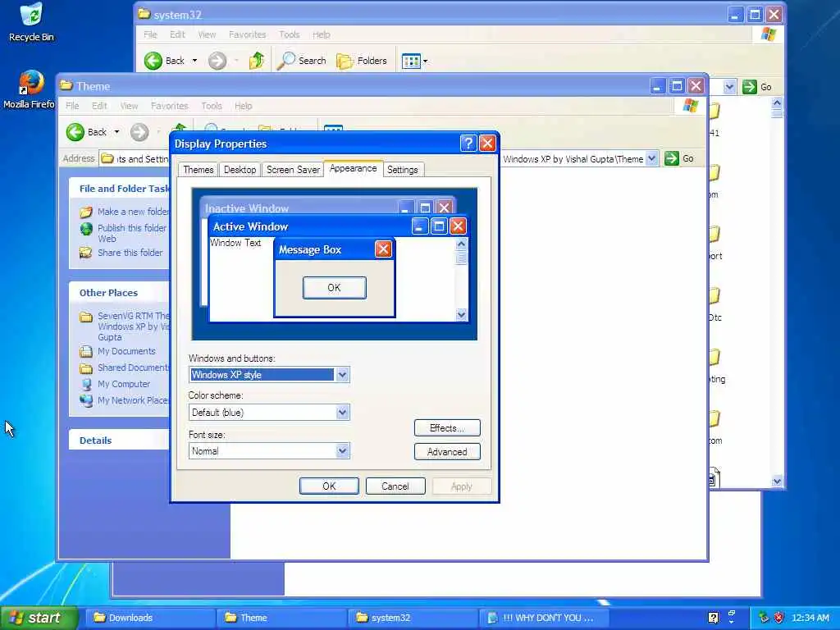This screenshot has height=630, width=840.
Task: Open Edit menu in the system32 window
Action: coord(177,34)
